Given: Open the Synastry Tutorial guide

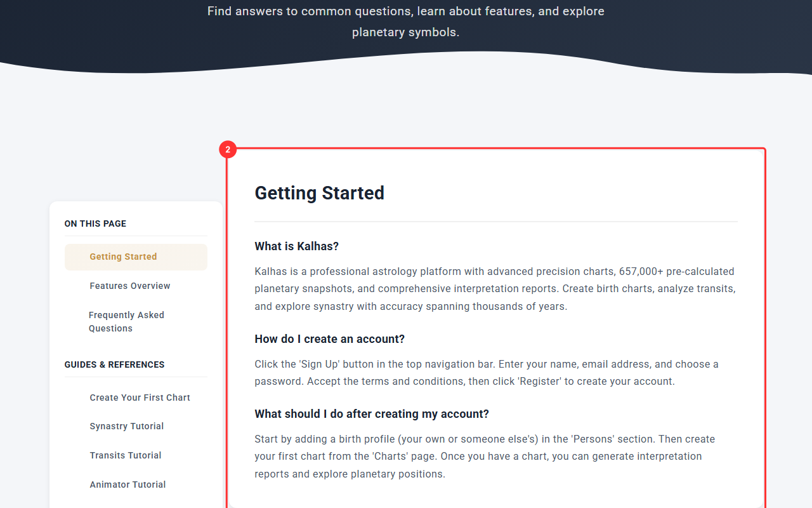Looking at the screenshot, I should [x=127, y=427].
